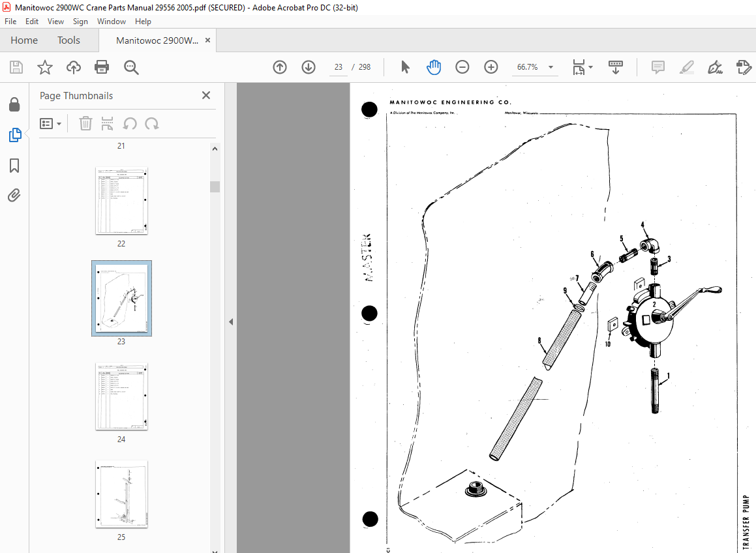Screen dimensions: 756x553
Task: Close the Page Thumbnails panel
Action: [x=206, y=95]
